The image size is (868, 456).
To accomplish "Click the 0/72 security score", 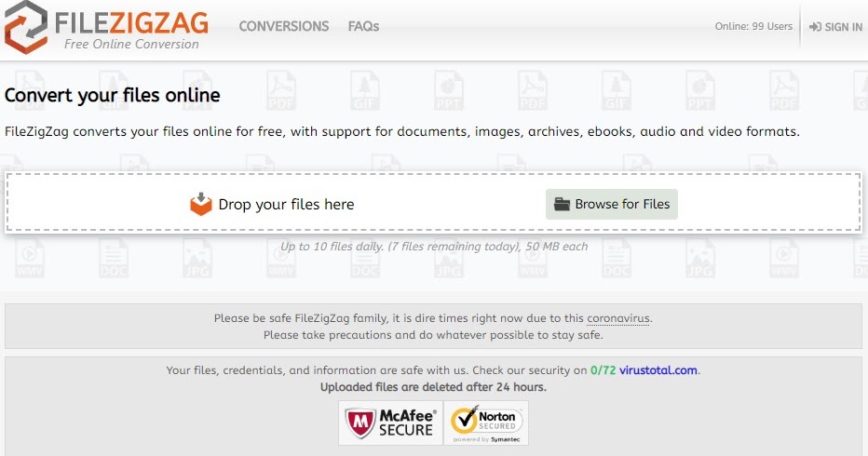I will pyautogui.click(x=603, y=370).
